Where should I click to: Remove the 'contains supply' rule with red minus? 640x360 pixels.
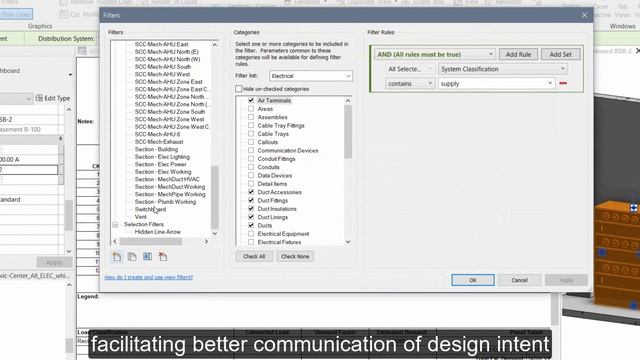coord(563,83)
